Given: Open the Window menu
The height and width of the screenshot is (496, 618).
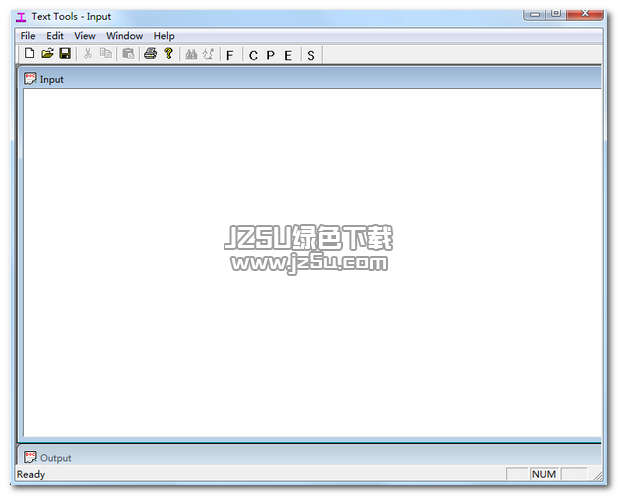Looking at the screenshot, I should pyautogui.click(x=125, y=36).
